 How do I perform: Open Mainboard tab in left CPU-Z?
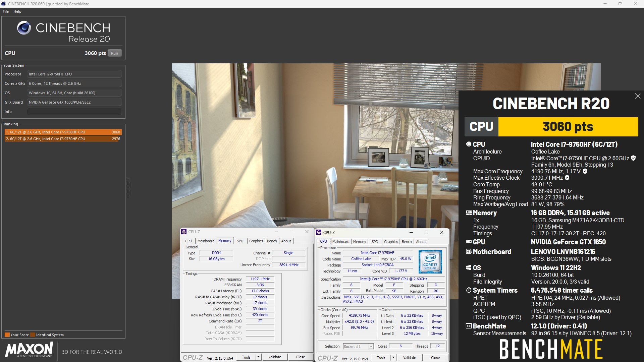click(206, 241)
